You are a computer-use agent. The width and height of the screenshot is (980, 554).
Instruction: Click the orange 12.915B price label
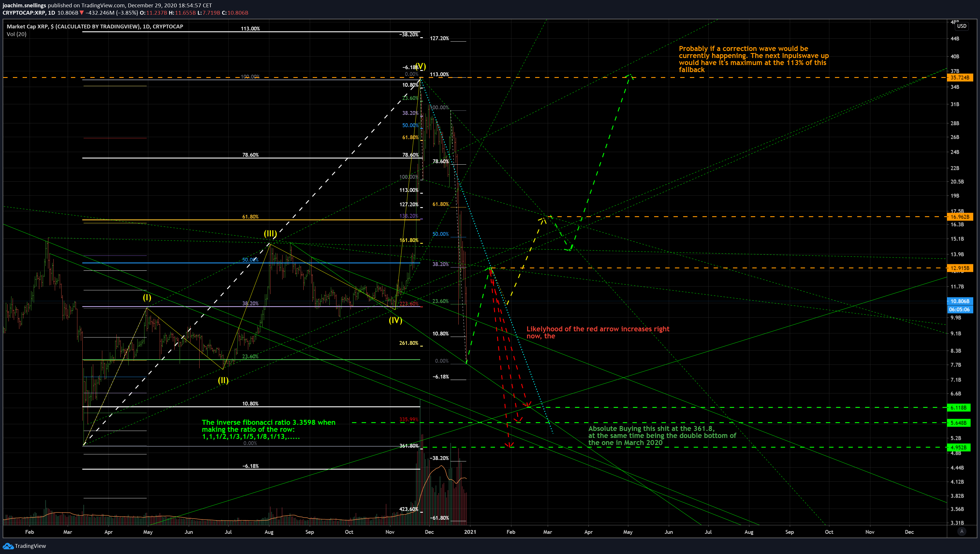[x=959, y=268]
